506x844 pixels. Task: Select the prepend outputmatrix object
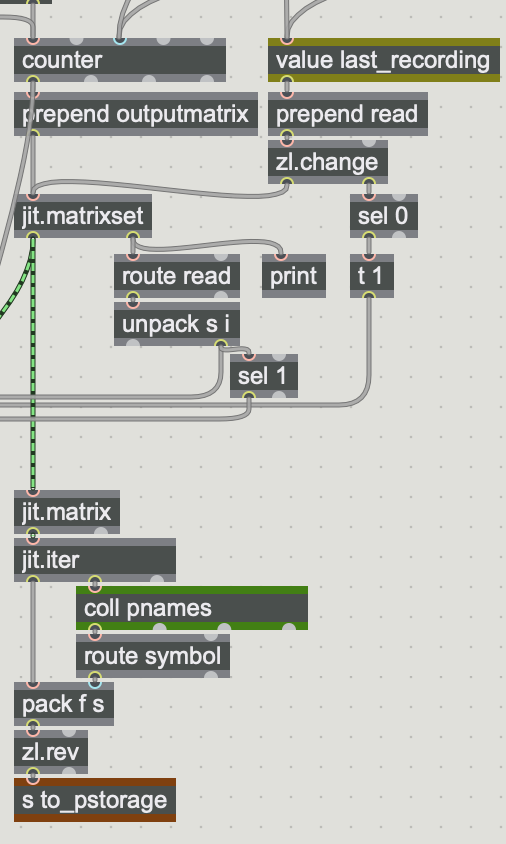coord(136,114)
